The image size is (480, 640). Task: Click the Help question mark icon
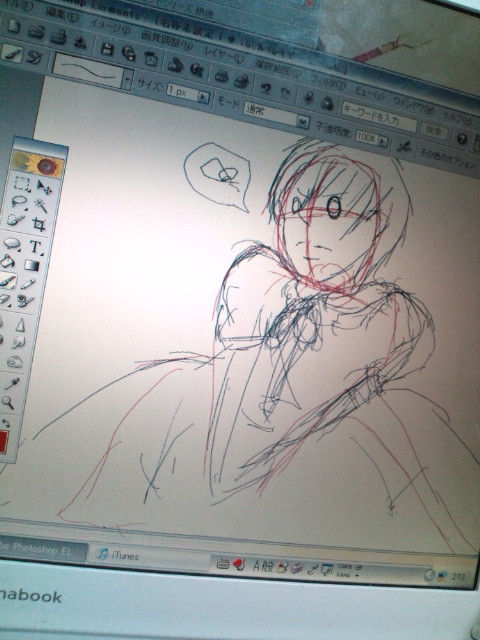pyautogui.click(x=462, y=139)
